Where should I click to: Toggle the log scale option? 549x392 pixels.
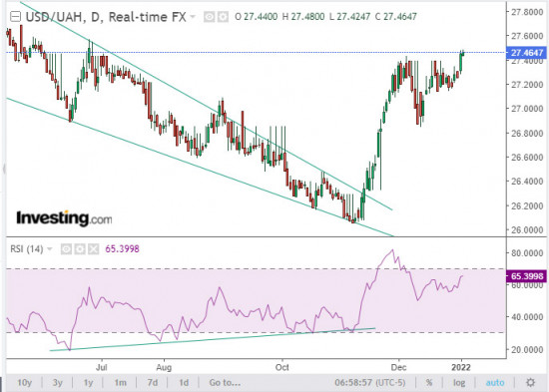pyautogui.click(x=459, y=383)
